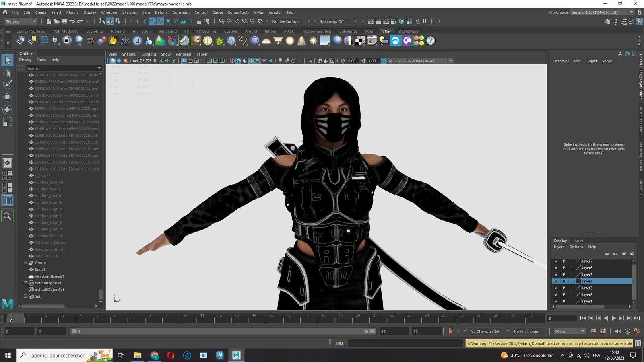Toggle loop playback mode icon
The width and height of the screenshot is (644, 362).
click(593, 331)
